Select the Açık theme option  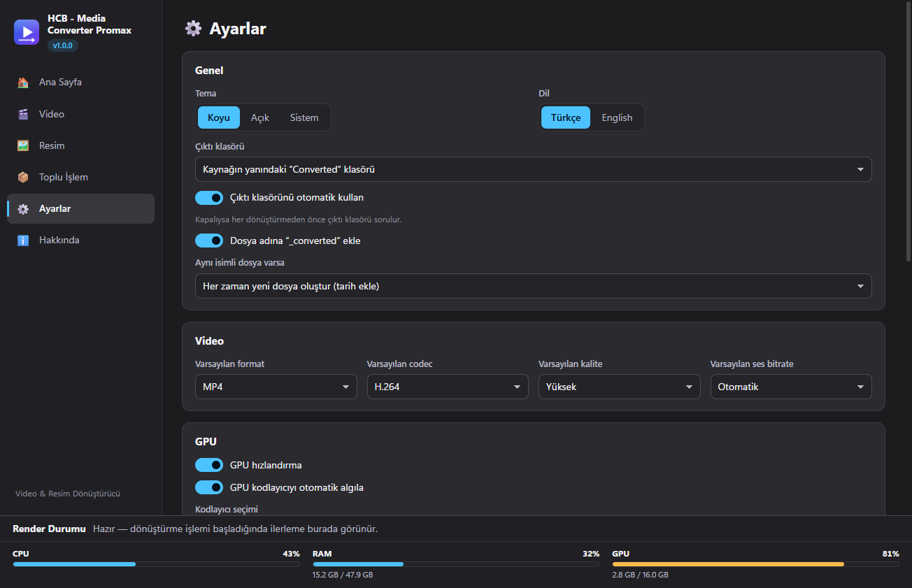[x=260, y=117]
